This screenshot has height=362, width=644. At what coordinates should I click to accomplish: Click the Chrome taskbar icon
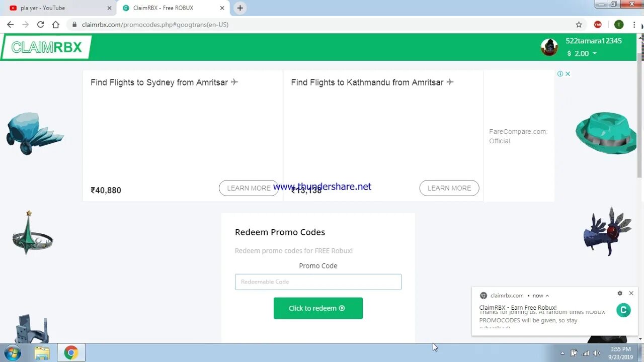(x=71, y=353)
